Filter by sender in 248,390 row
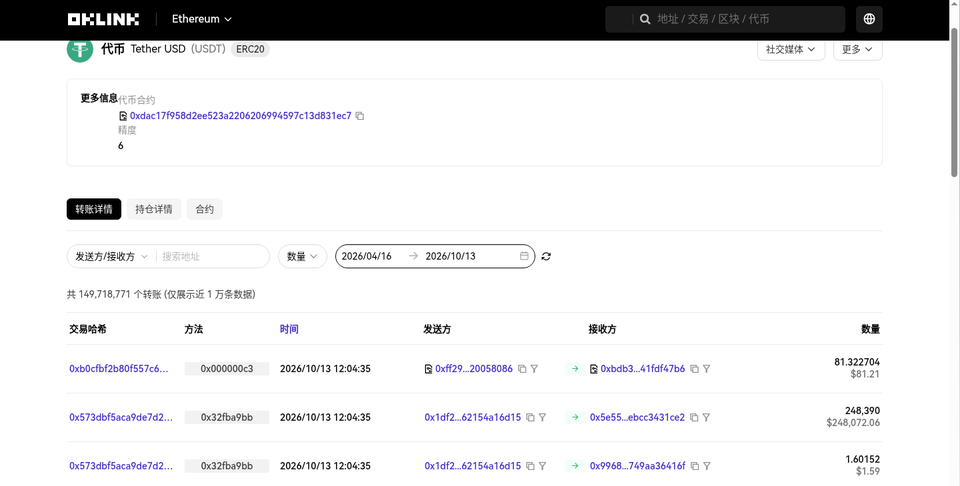The image size is (960, 486). [x=542, y=417]
